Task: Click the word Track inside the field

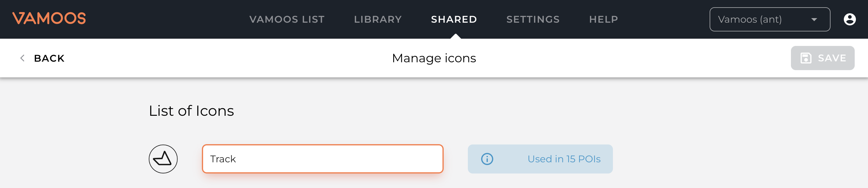Action: pyautogui.click(x=223, y=159)
